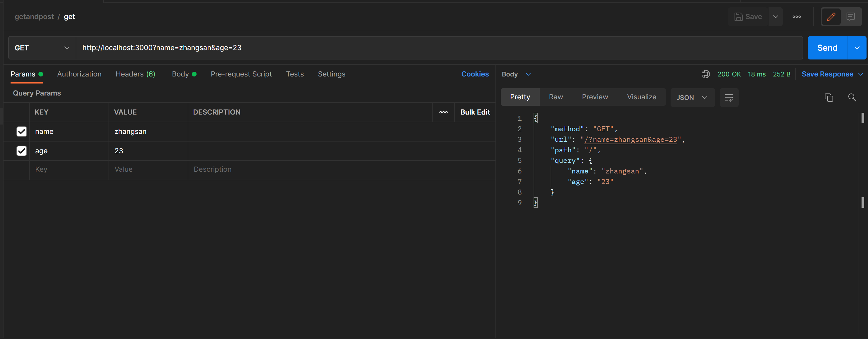Open params column options dots icon

pos(444,112)
